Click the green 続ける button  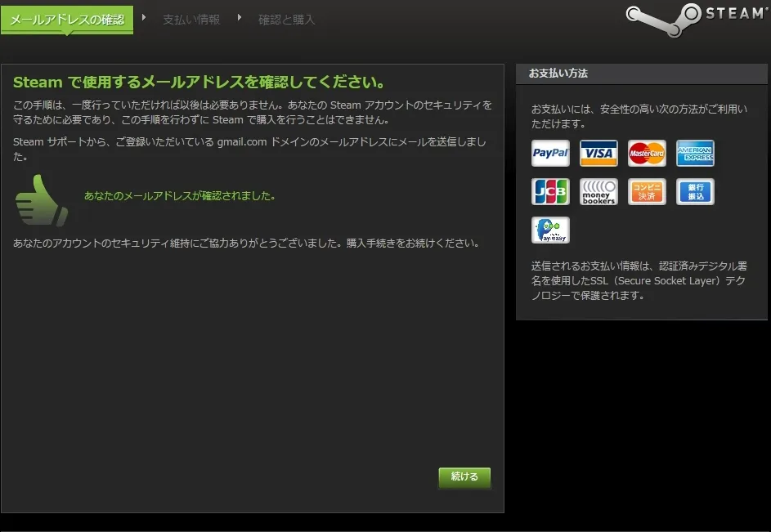tap(464, 477)
